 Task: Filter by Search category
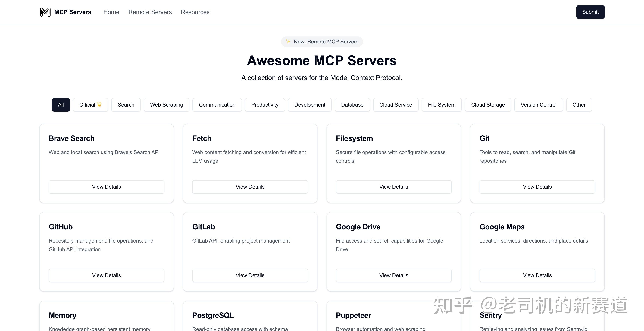coord(126,105)
